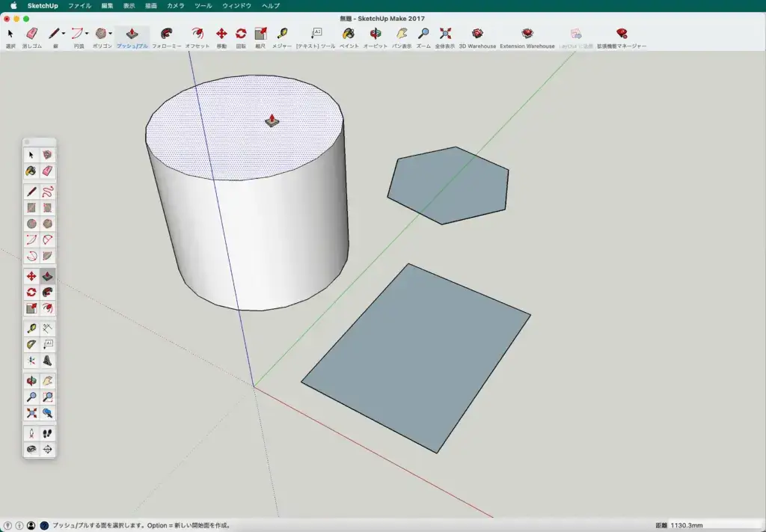766x532 pixels.
Task: Click the Previous view icon in floating palette
Action: click(x=47, y=413)
